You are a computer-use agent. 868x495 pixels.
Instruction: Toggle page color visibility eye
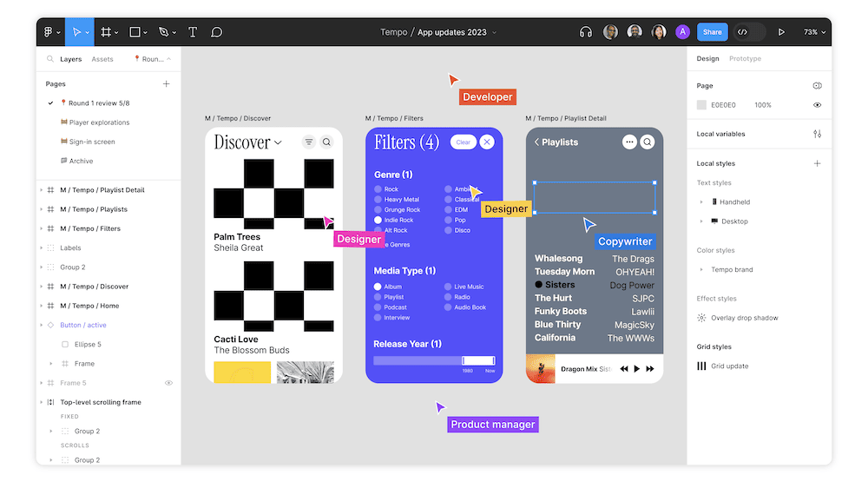[817, 105]
